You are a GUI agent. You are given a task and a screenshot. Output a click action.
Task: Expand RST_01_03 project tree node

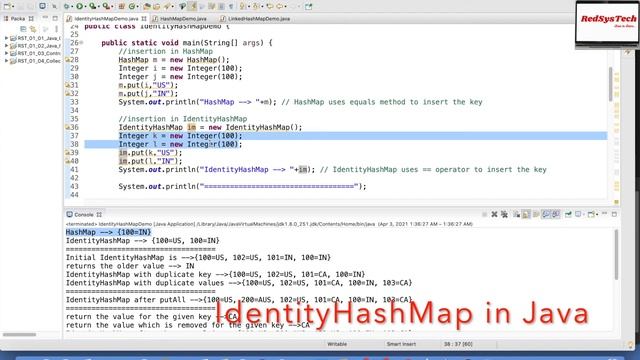(6, 53)
